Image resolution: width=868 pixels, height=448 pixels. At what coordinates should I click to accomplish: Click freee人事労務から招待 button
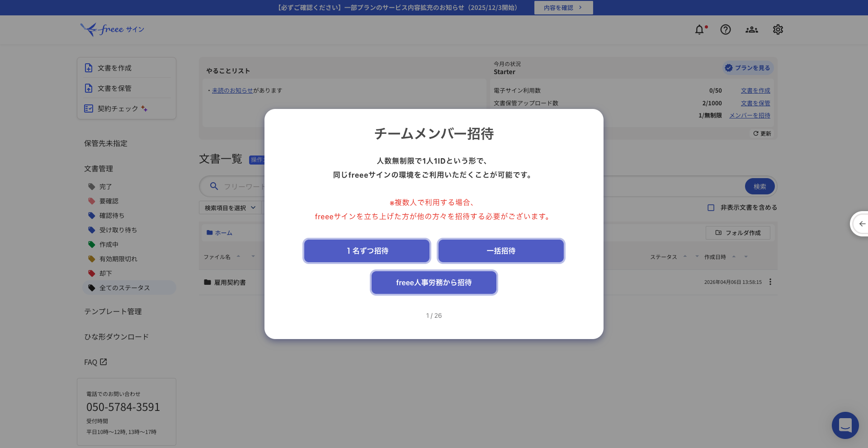point(434,283)
